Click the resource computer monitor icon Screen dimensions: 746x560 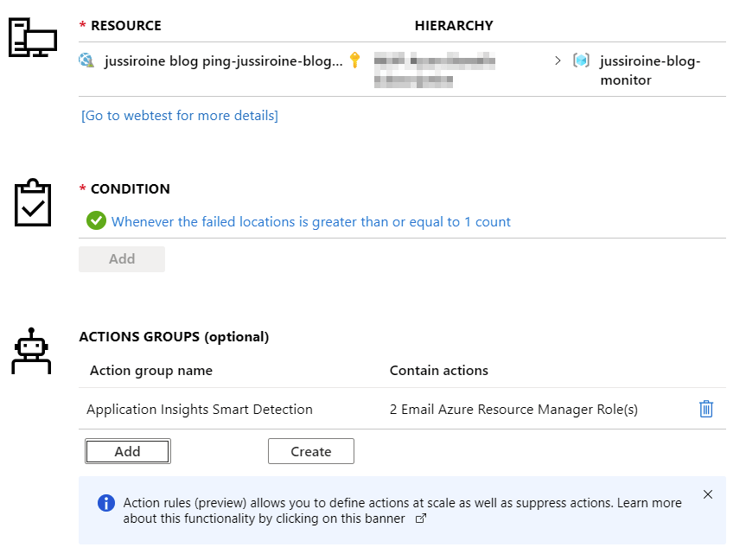click(x=33, y=37)
